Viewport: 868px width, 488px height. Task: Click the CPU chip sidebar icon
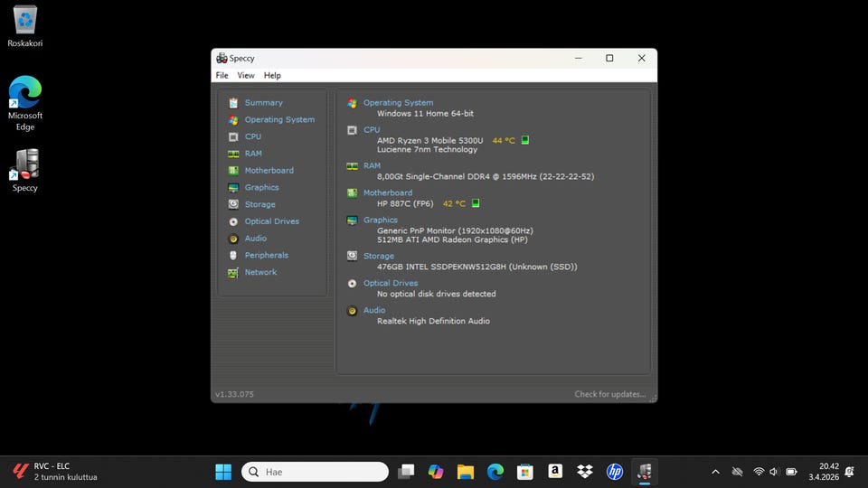[x=233, y=136]
